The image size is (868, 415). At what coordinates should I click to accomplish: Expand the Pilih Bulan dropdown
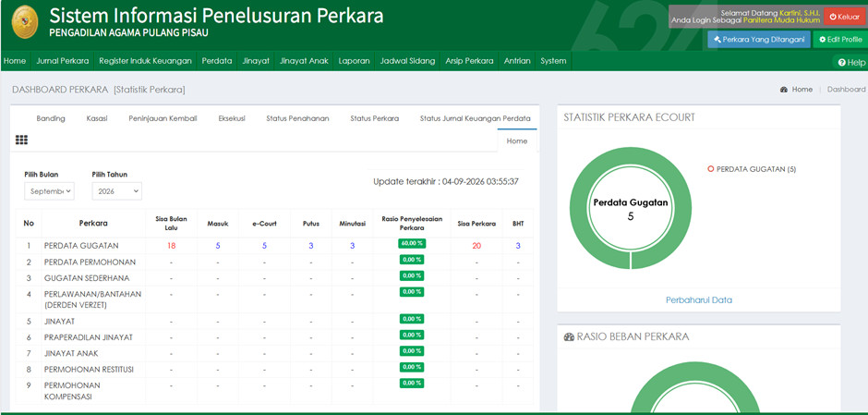point(49,191)
